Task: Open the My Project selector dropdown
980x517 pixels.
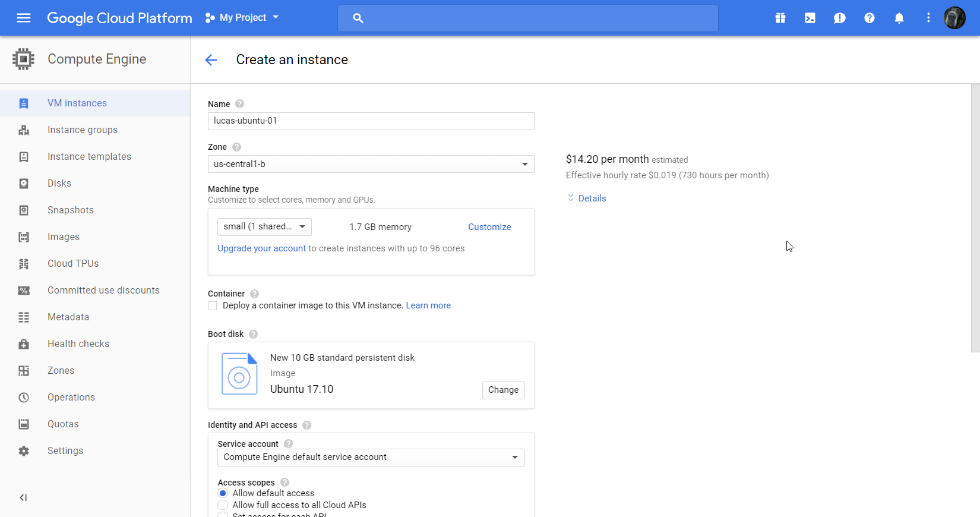Action: pos(242,18)
